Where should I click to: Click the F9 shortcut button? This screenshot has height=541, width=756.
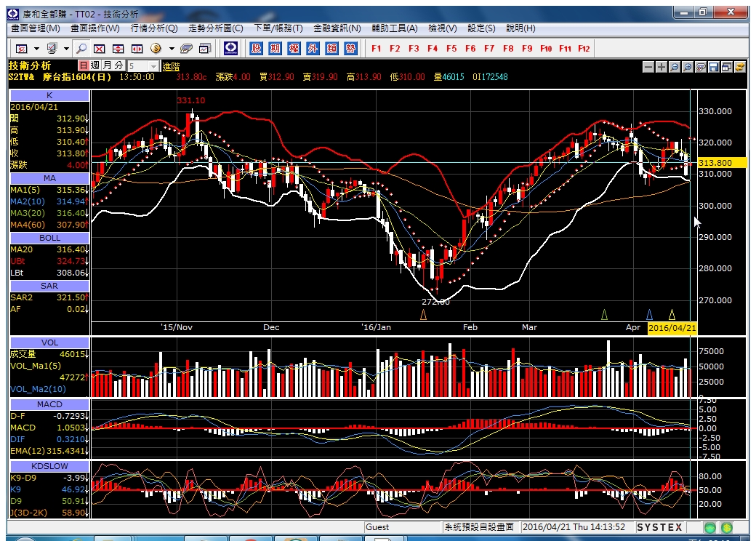click(527, 49)
